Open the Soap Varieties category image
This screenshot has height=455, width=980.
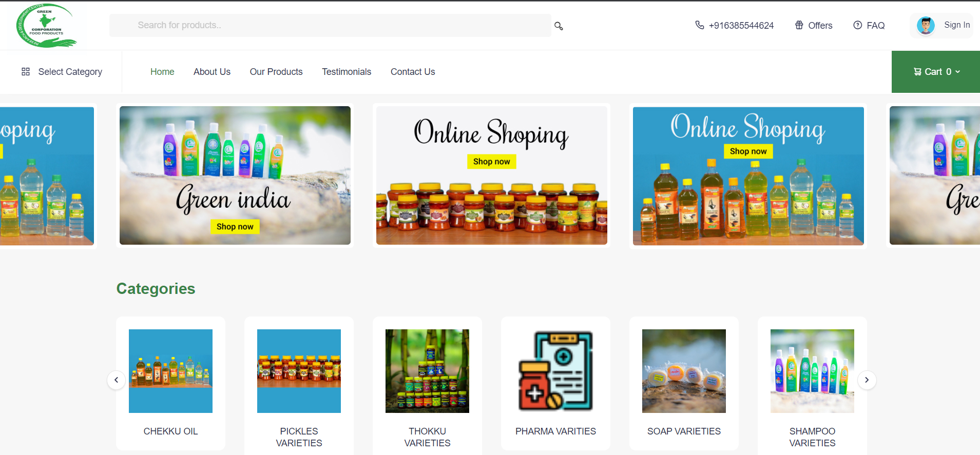(684, 371)
